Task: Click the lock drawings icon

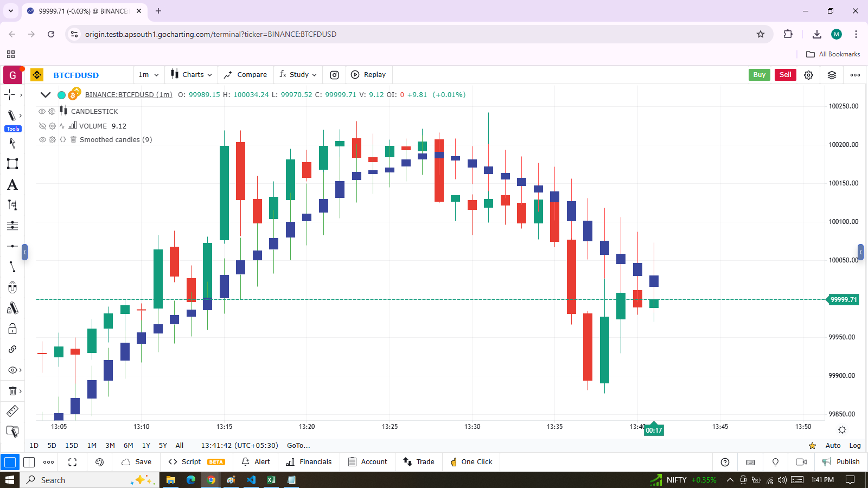Action: (12, 329)
